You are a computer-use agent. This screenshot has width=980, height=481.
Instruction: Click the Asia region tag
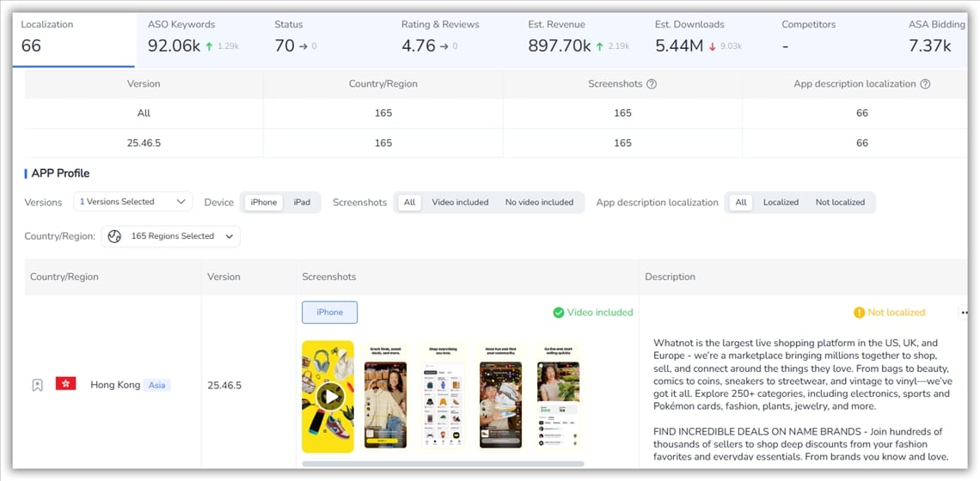pyautogui.click(x=156, y=386)
